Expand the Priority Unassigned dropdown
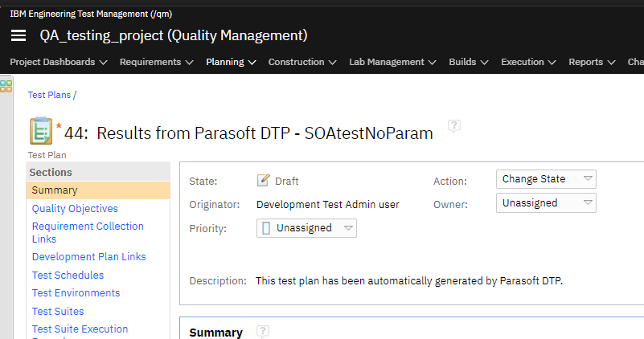The width and height of the screenshot is (644, 339). tap(306, 228)
